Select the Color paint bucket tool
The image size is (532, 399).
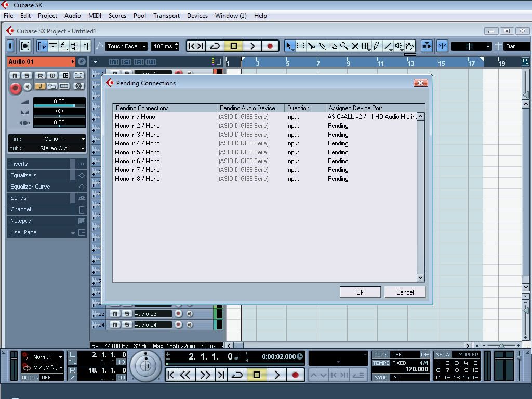point(410,46)
